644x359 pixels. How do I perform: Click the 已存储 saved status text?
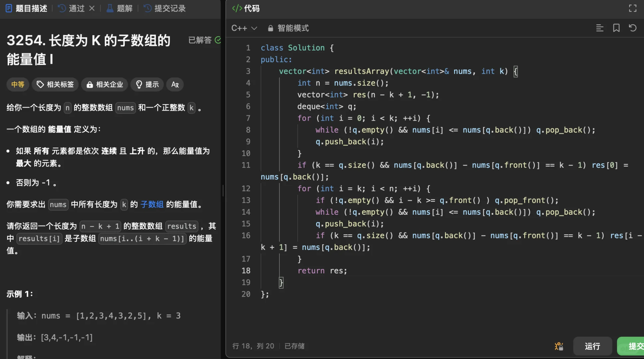click(x=294, y=346)
